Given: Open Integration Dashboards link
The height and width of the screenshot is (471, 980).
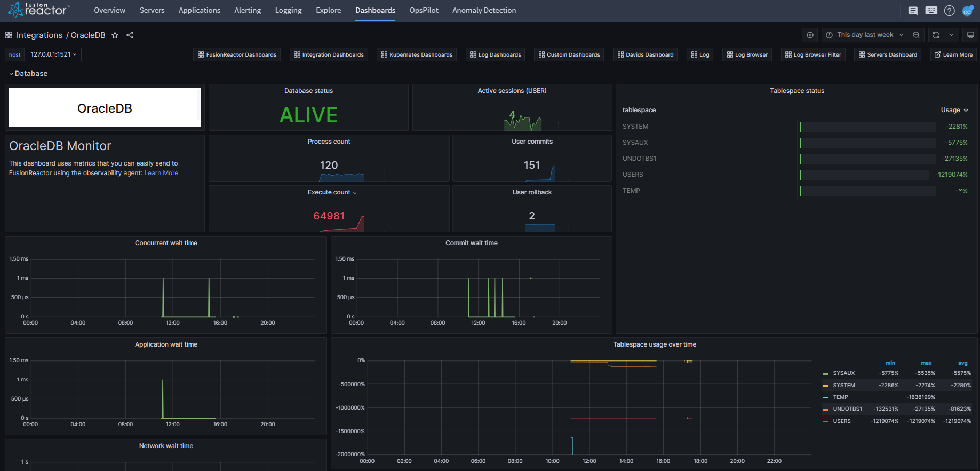Looking at the screenshot, I should click(329, 54).
